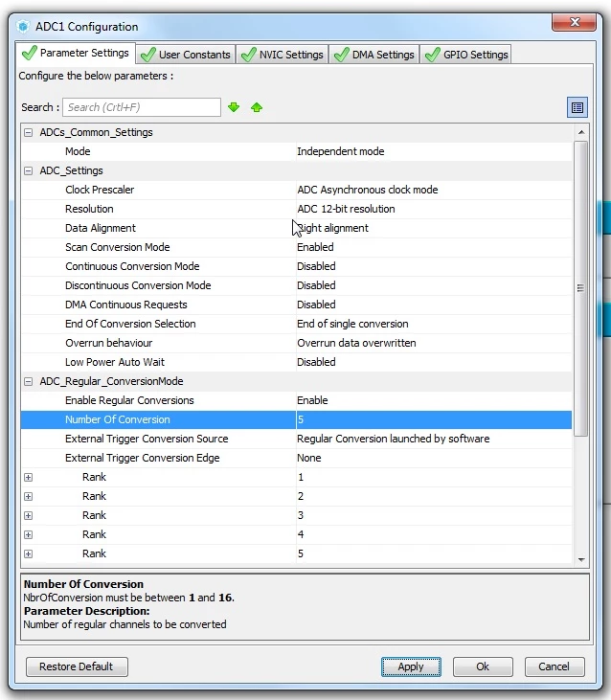Open the DMA Settings tab
The width and height of the screenshot is (611, 700).
pyautogui.click(x=374, y=55)
